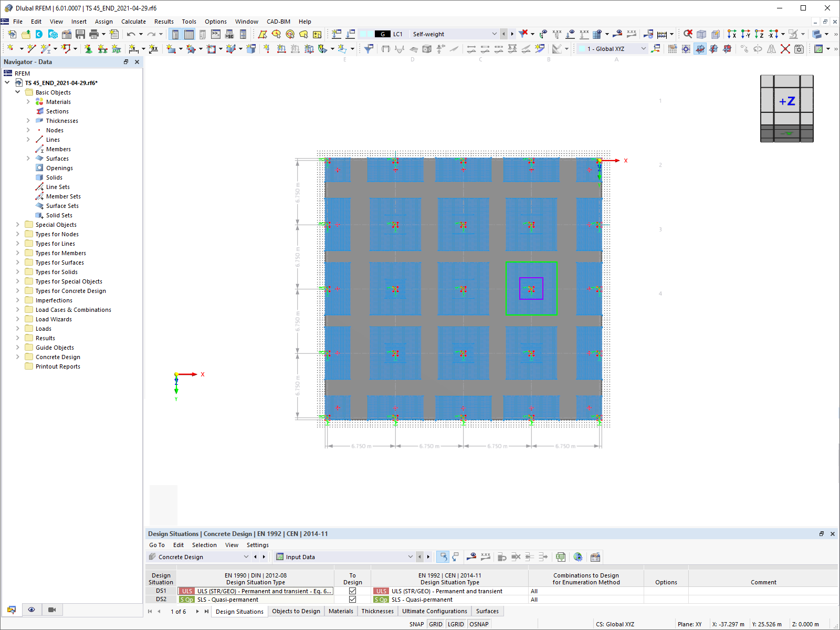Image resolution: width=840 pixels, height=630 pixels.
Task: Open the Go To menu in table panel
Action: pos(156,545)
